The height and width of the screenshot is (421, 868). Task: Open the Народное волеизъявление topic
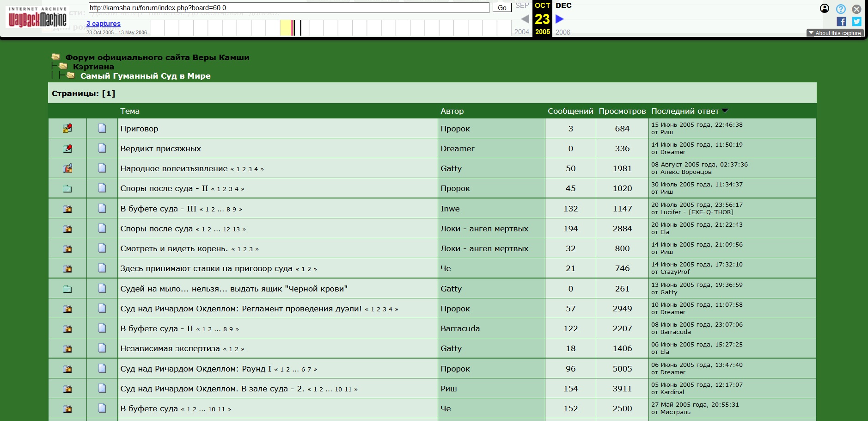[x=174, y=168]
